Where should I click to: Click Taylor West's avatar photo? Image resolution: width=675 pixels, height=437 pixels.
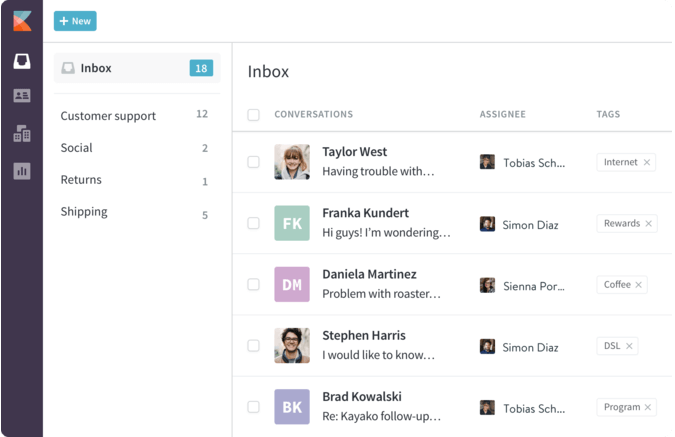(x=292, y=162)
